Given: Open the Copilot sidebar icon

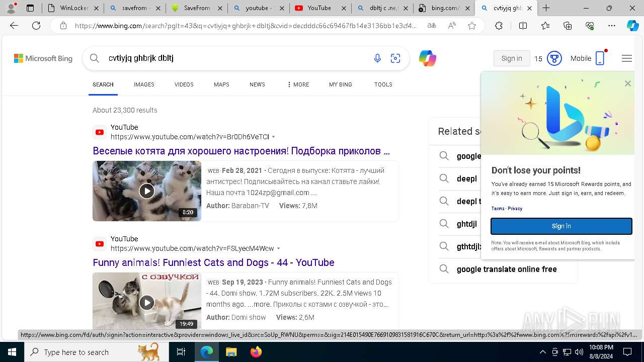Looking at the screenshot, I should click(632, 26).
